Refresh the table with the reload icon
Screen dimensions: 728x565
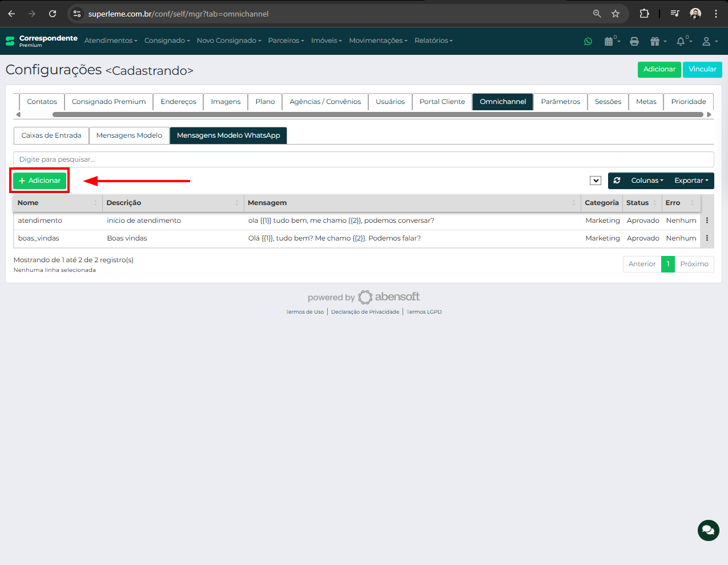click(x=617, y=181)
